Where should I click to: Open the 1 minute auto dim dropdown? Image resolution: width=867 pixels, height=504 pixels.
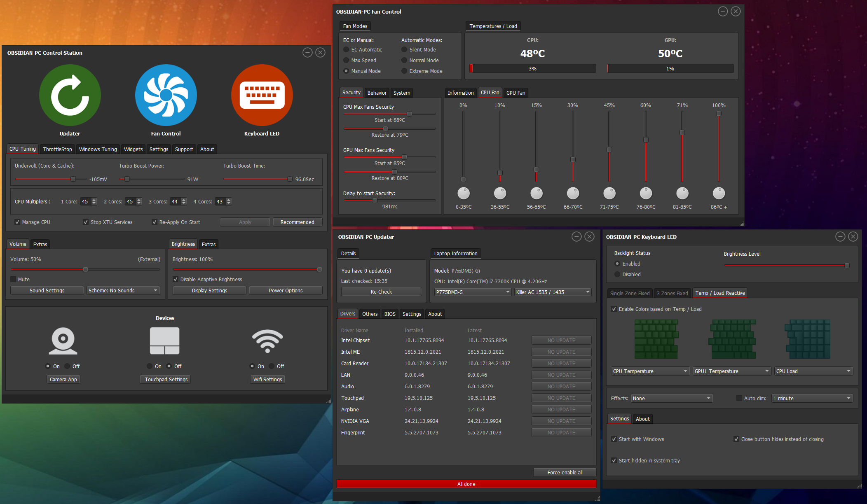(812, 398)
